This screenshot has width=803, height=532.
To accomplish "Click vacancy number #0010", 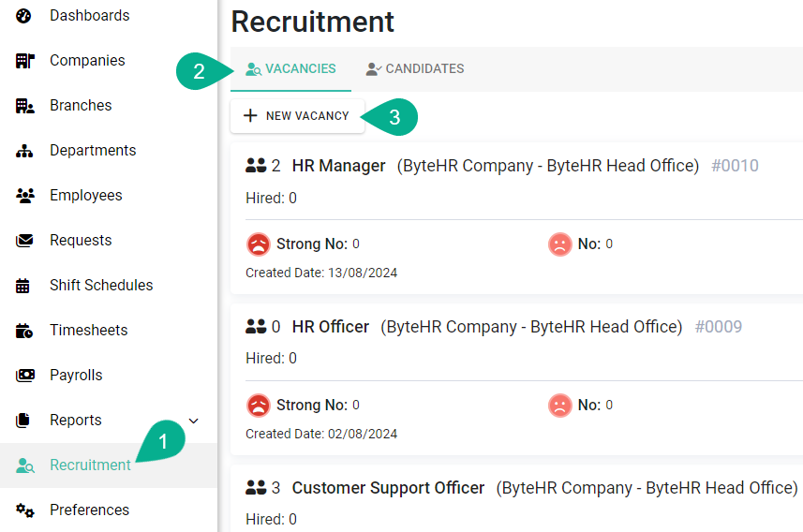I will point(735,166).
